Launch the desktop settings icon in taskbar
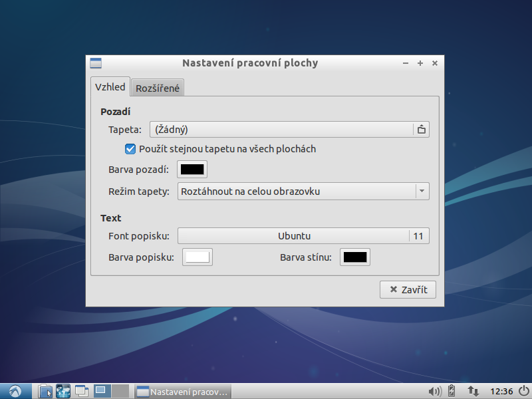 (x=63, y=391)
